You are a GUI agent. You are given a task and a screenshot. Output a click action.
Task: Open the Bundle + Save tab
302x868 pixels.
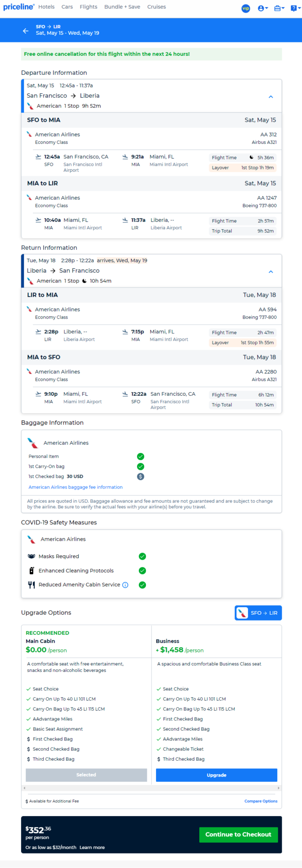[x=122, y=7]
